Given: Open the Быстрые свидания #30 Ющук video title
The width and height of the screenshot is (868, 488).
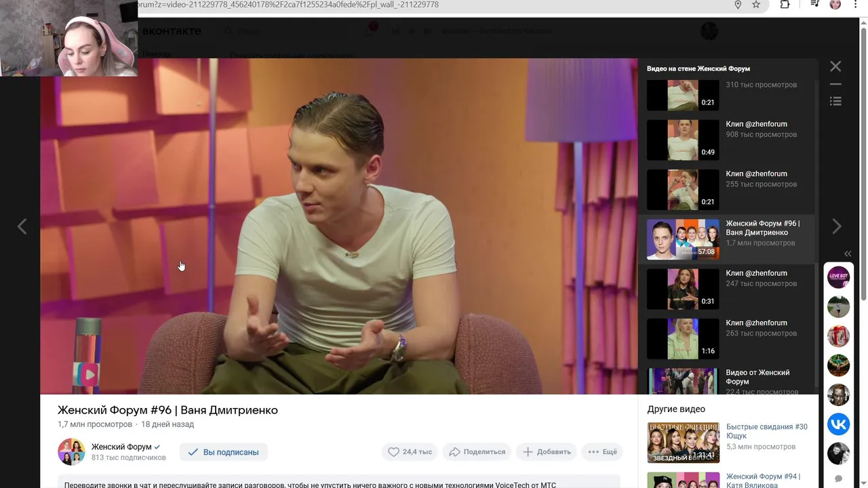Looking at the screenshot, I should [766, 431].
